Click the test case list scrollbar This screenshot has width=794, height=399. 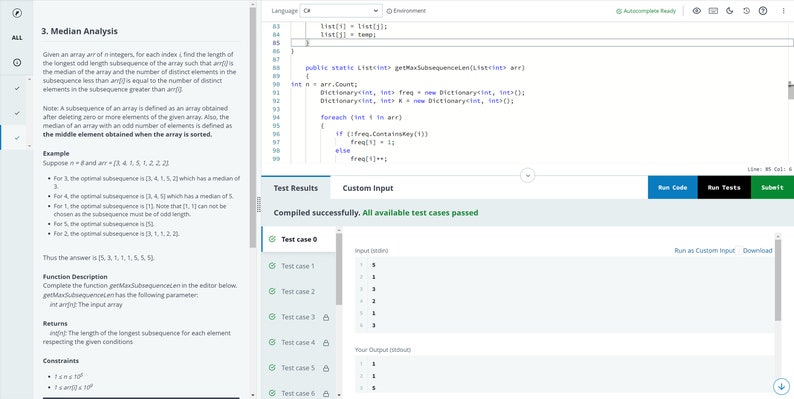coord(339,269)
